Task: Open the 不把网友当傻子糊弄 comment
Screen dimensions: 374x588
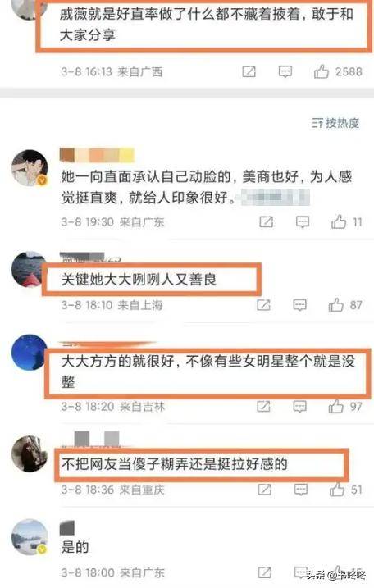Action: pos(175,464)
